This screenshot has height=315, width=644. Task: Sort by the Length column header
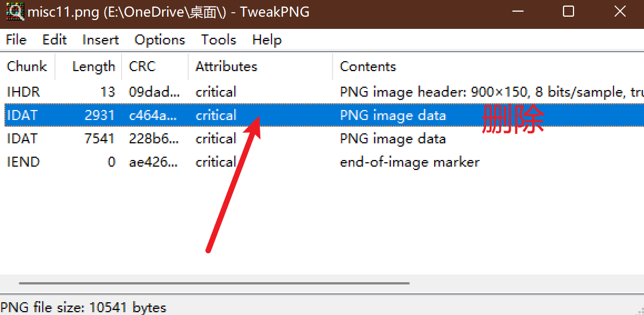[93, 67]
